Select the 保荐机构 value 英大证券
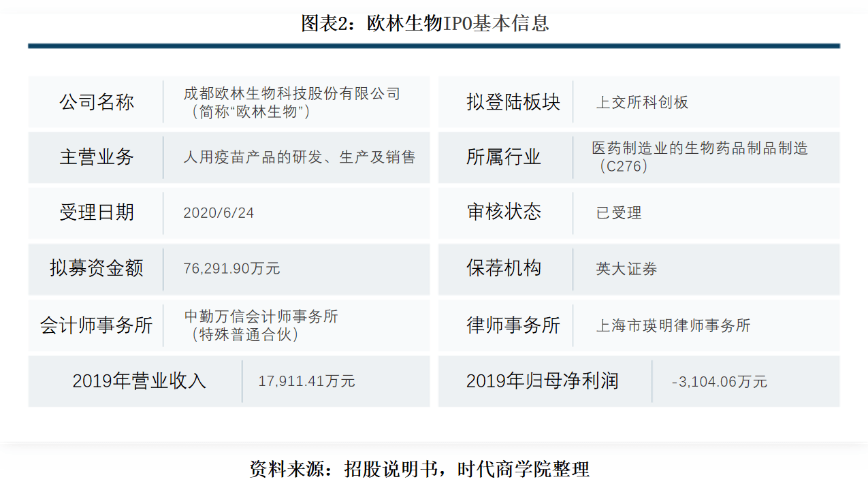868x486 pixels. [624, 269]
